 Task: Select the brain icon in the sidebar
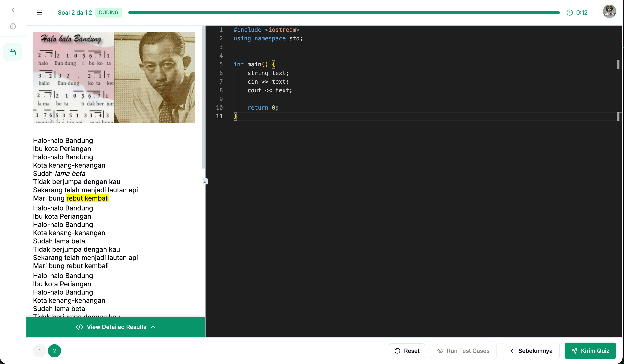[13, 26]
